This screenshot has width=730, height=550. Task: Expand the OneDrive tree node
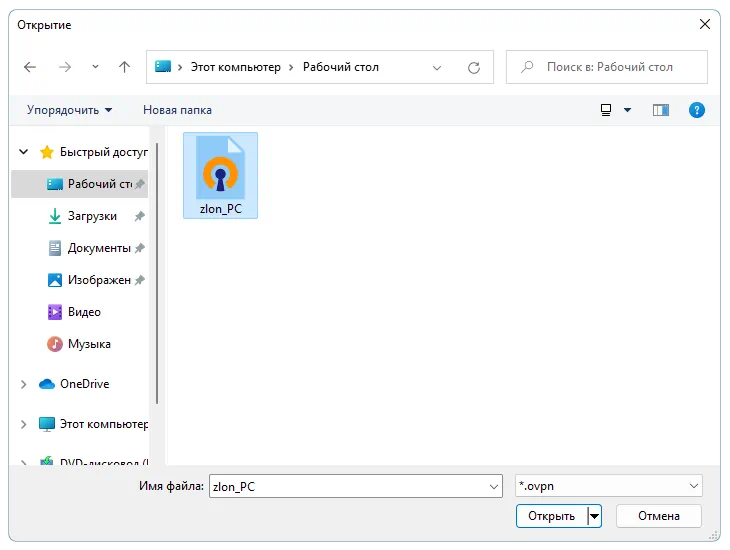[23, 384]
